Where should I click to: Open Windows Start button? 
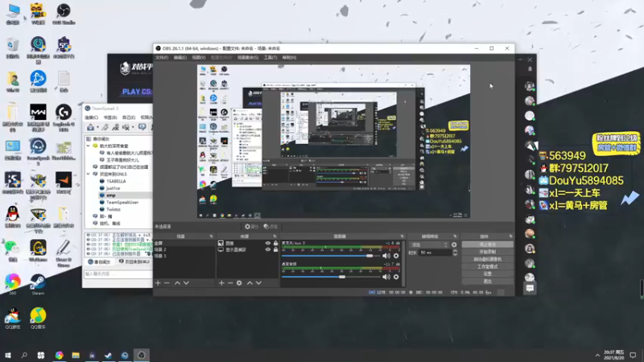[7, 355]
